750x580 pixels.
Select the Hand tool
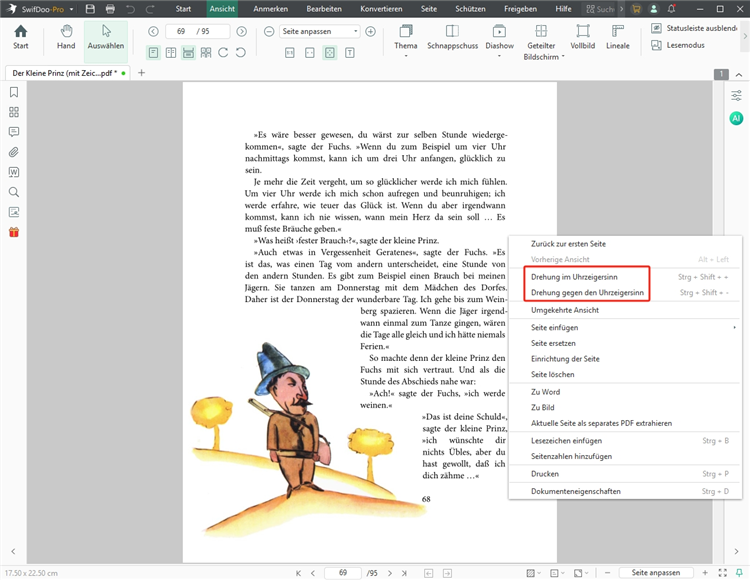[66, 37]
